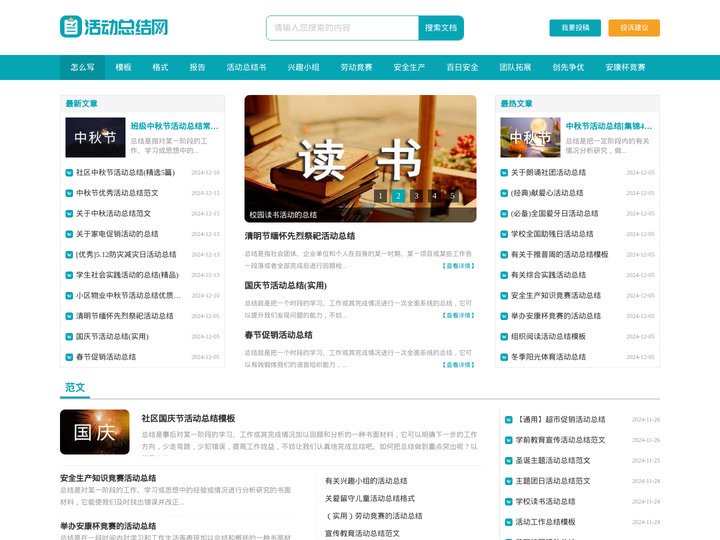This screenshot has height=540, width=720.
Task: Open 有关兴趣小组的活动总结 link
Action: (366, 481)
